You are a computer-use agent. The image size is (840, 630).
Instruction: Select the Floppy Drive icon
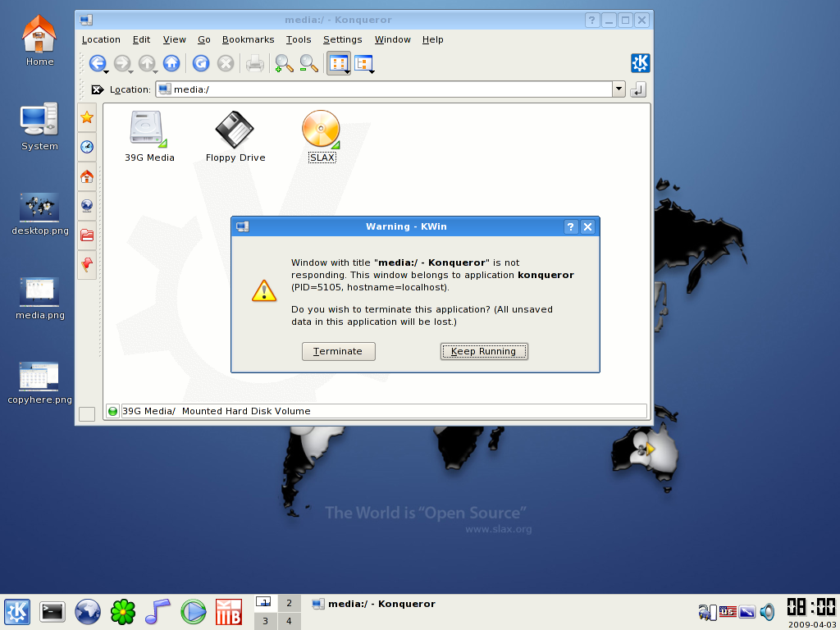pyautogui.click(x=235, y=130)
